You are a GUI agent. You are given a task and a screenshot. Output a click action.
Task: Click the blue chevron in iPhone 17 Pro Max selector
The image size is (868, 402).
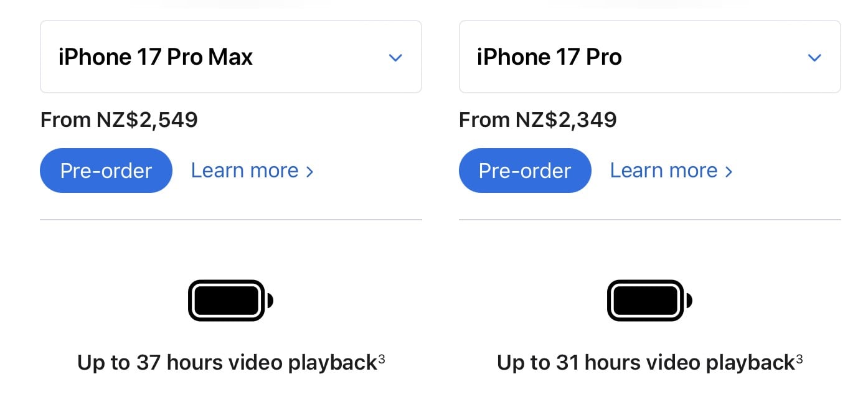click(395, 58)
